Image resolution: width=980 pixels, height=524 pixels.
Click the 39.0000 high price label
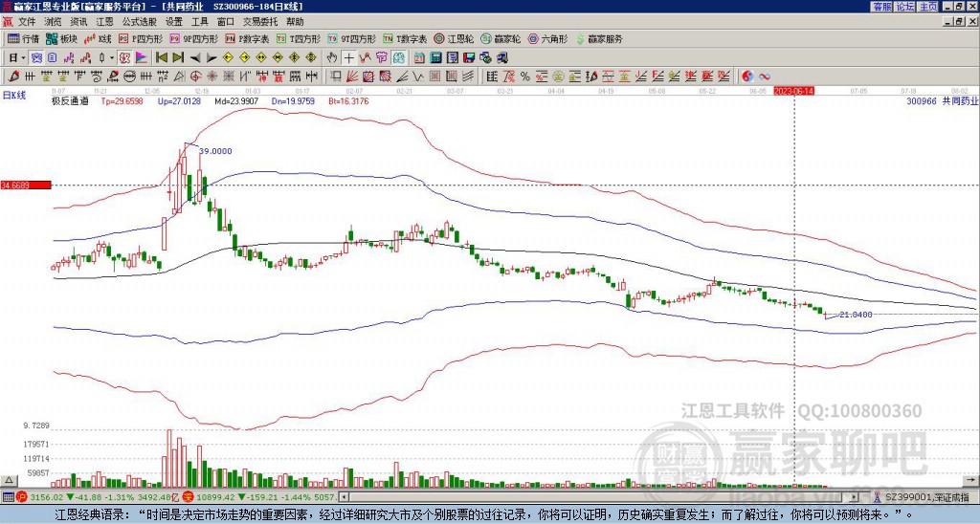point(215,151)
